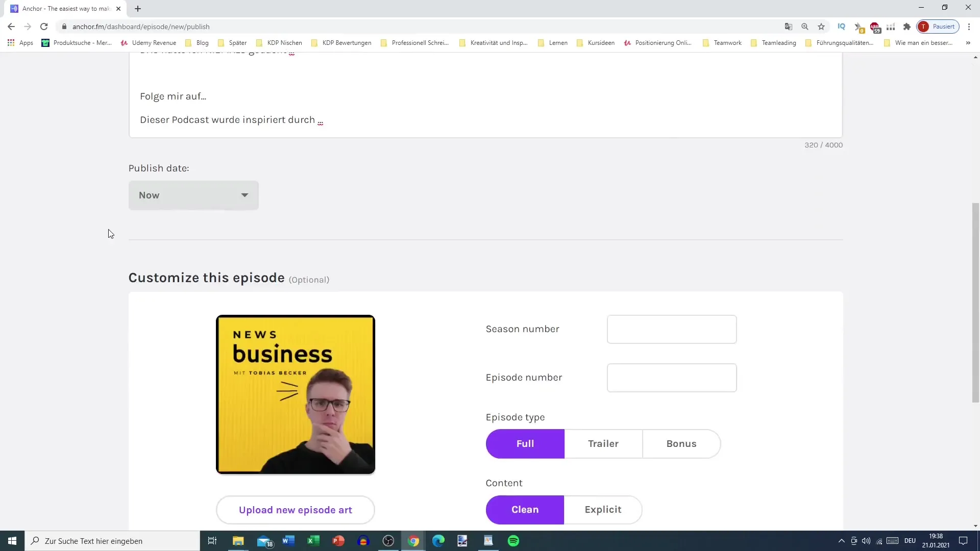Mark the content as Explicit

point(603,510)
